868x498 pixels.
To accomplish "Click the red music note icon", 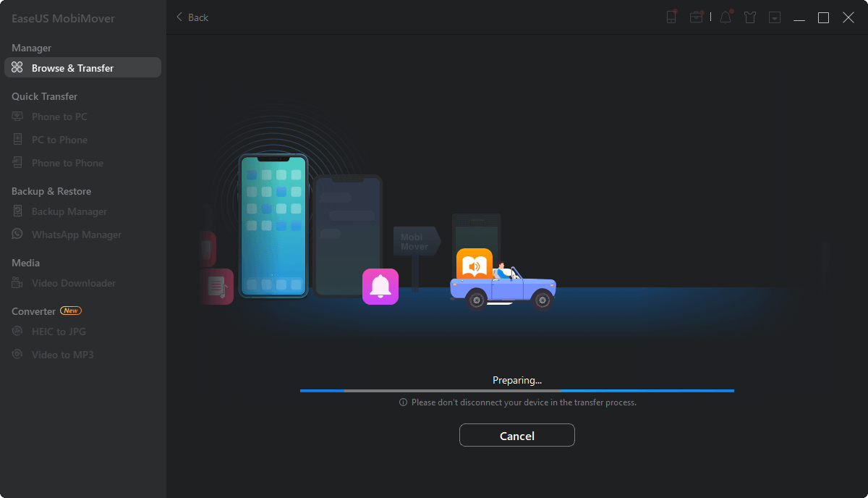I will click(x=216, y=287).
